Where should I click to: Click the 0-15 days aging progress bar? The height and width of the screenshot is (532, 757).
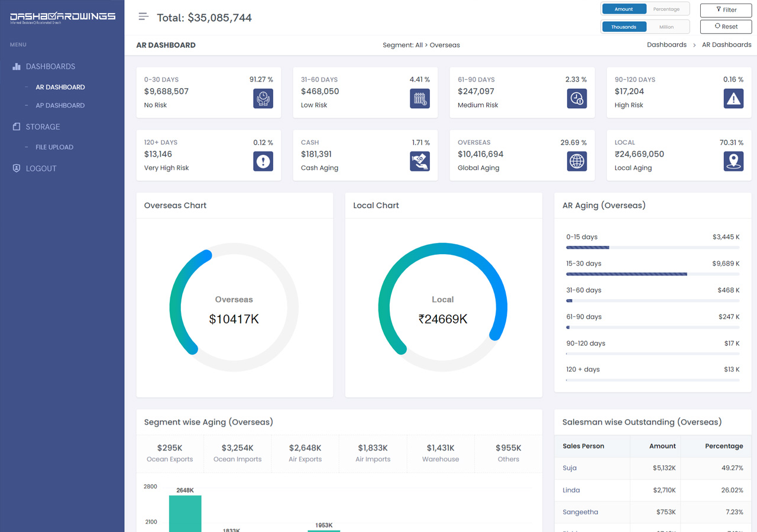pyautogui.click(x=653, y=247)
